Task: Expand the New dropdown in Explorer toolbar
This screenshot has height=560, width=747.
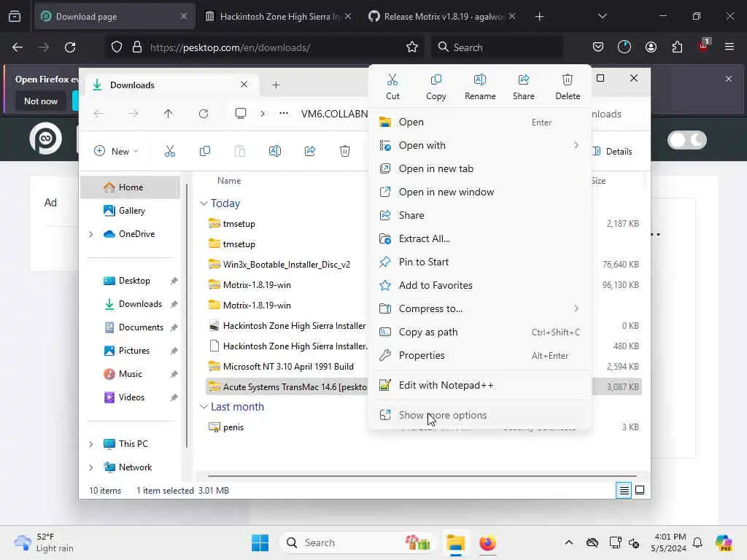Action: coord(117,152)
